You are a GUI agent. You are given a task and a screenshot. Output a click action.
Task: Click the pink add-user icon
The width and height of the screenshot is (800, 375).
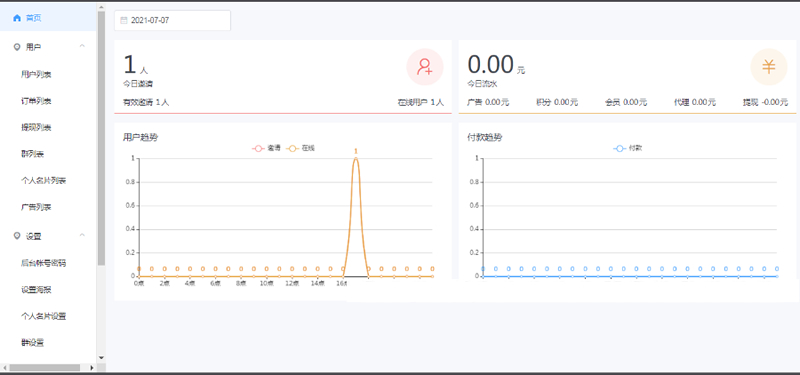click(x=424, y=67)
